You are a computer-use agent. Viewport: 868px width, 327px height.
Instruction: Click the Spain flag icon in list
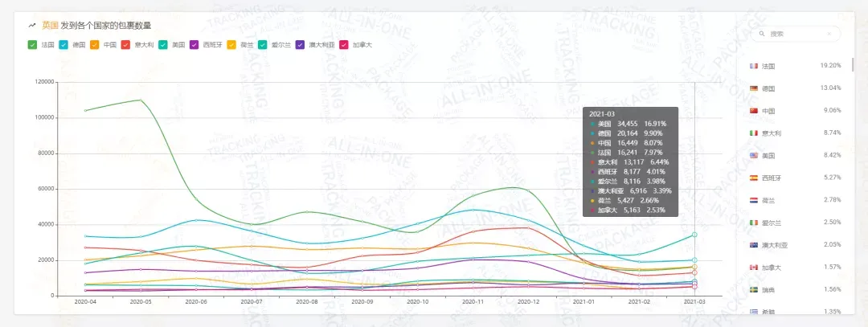753,178
